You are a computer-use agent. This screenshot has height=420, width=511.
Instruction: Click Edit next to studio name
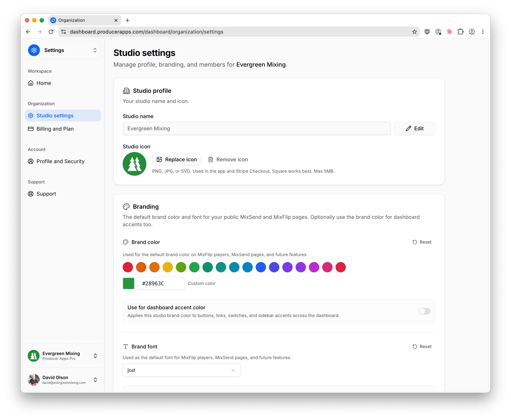click(414, 128)
